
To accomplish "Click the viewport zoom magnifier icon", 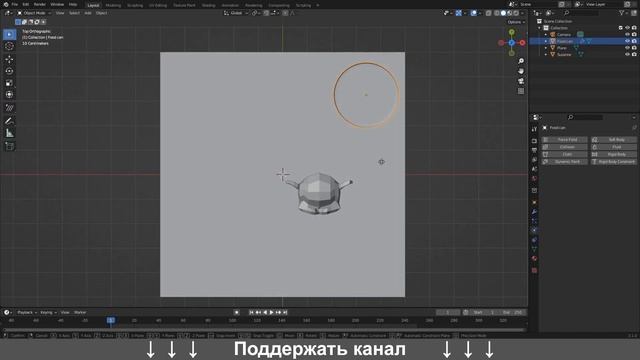I will [521, 61].
